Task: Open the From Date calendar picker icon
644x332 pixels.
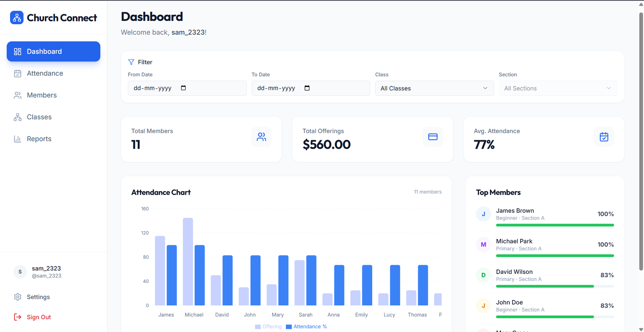Action: (184, 88)
